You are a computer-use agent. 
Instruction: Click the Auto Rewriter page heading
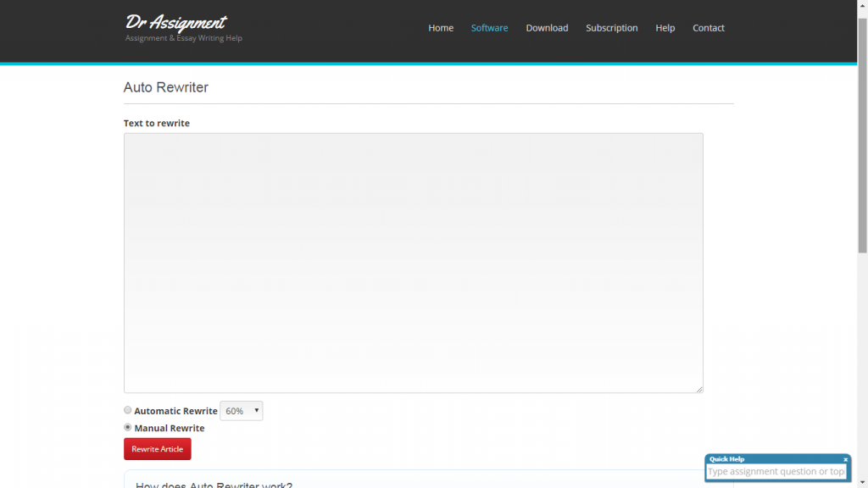166,87
